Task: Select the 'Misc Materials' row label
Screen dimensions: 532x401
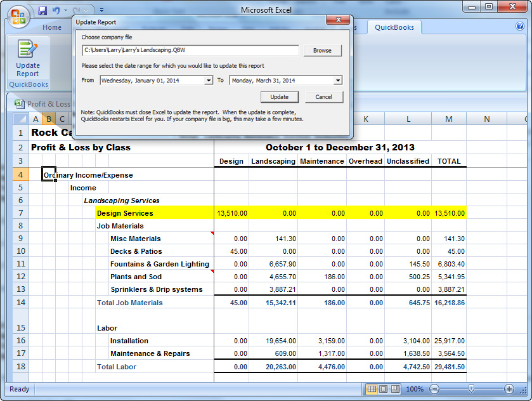Action: click(135, 239)
